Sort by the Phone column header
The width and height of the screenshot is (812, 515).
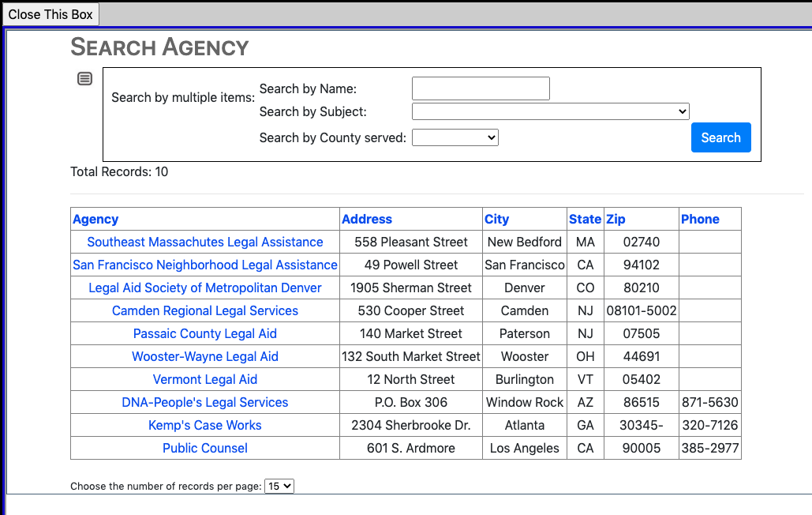click(700, 219)
